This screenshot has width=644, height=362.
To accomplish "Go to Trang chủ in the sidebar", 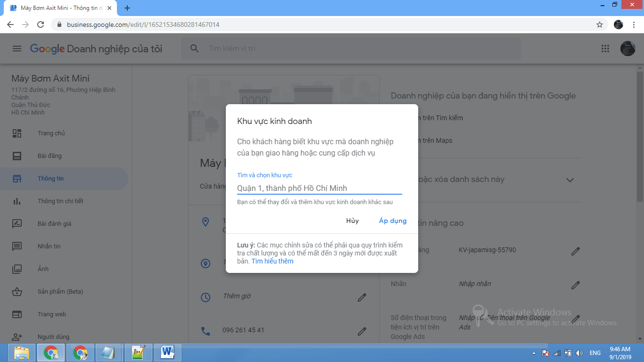I will pyautogui.click(x=64, y=133).
